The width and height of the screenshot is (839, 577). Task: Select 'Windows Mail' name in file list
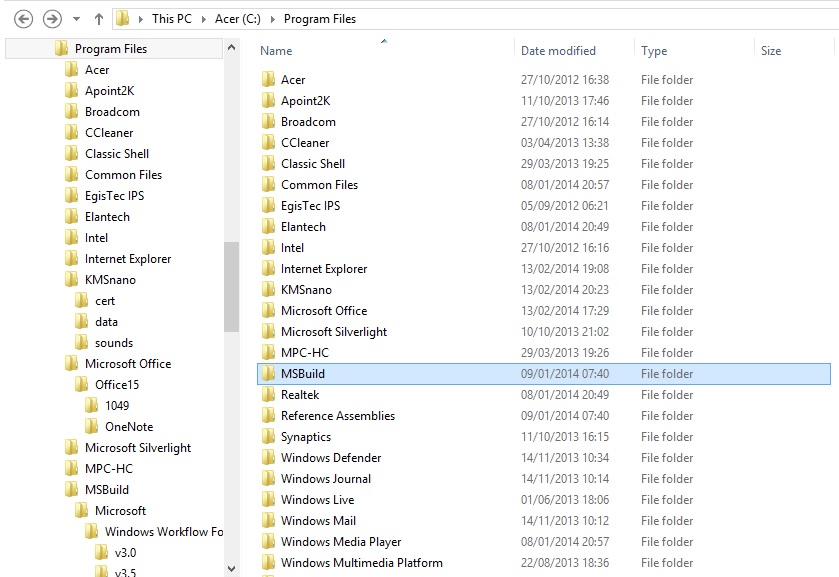coord(318,521)
